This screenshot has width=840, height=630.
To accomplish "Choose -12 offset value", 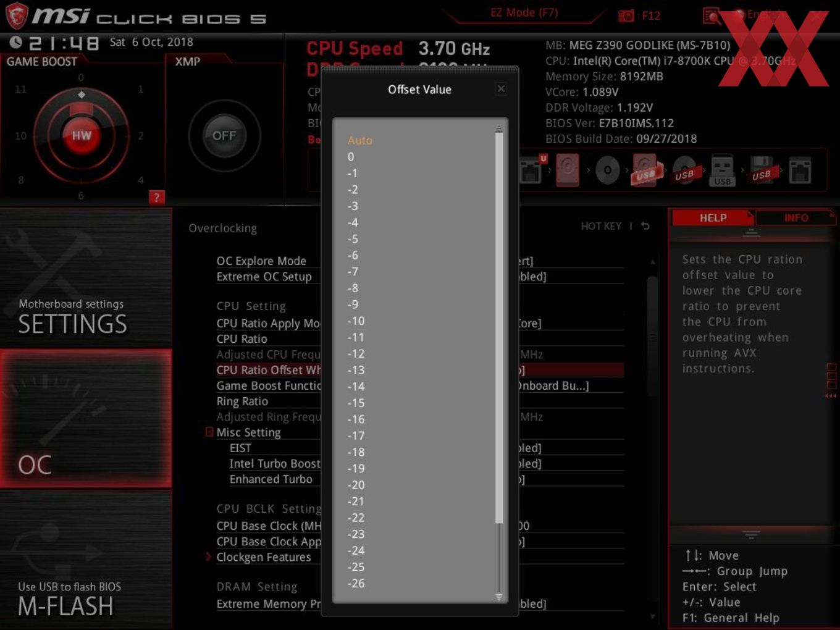I will [x=356, y=353].
